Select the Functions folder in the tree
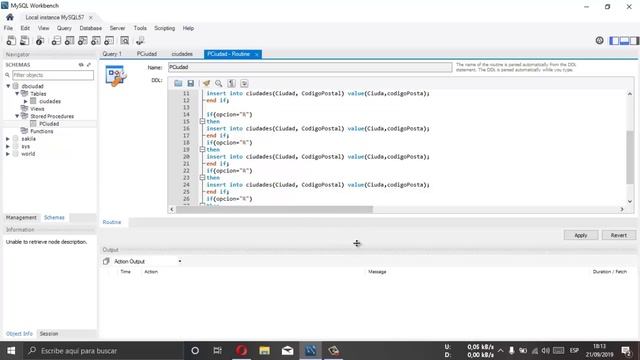The width and height of the screenshot is (640, 360). [x=42, y=131]
